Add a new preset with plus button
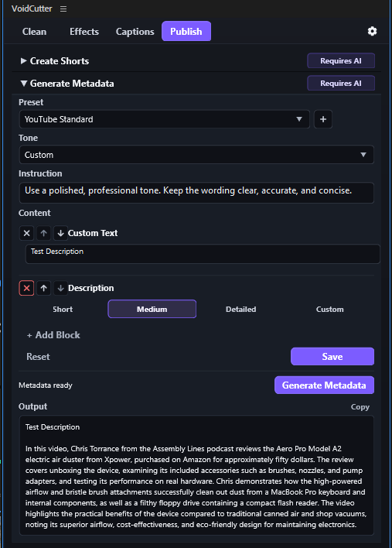Image resolution: width=392 pixels, height=548 pixels. (x=323, y=119)
